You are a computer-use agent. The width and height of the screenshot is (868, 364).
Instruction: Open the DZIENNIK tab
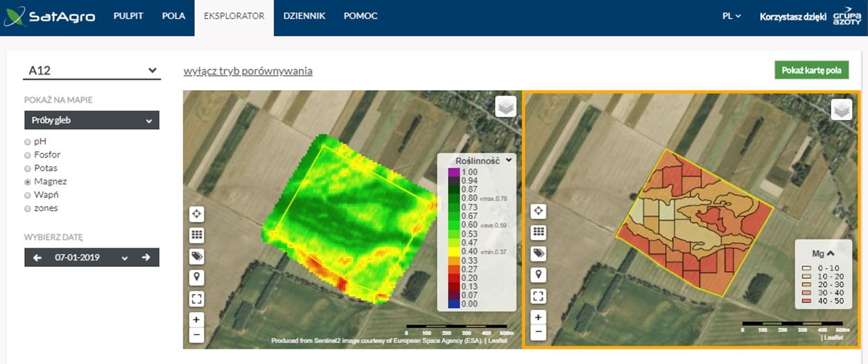coord(304,16)
